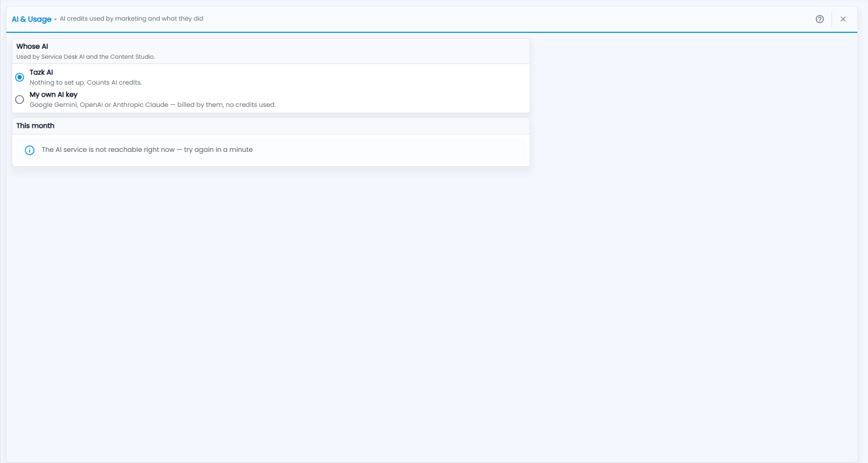The image size is (868, 463).
Task: Click 'AI credits used by marketing' subtitle
Action: pos(131,19)
